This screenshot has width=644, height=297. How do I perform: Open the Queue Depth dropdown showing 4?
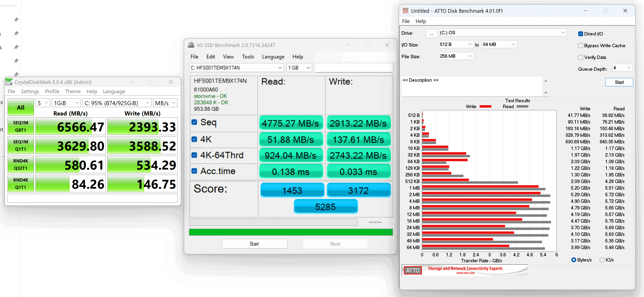pyautogui.click(x=622, y=68)
